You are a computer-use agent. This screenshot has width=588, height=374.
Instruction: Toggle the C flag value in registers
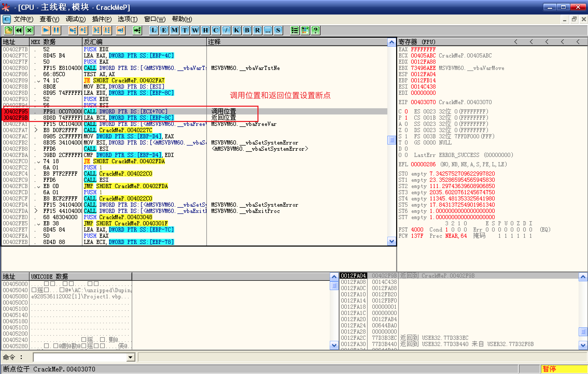coord(406,112)
